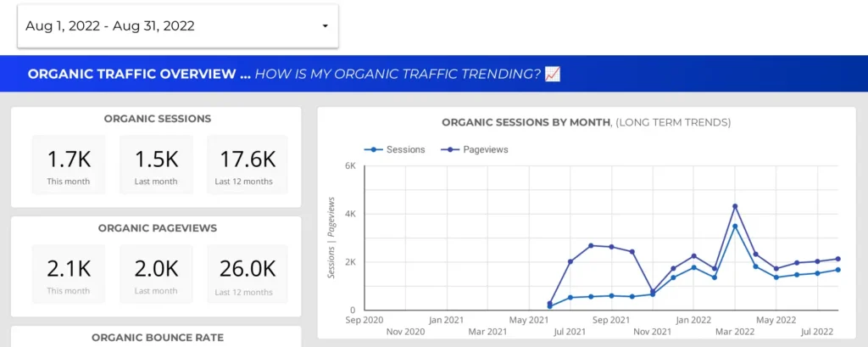Viewport: 868px width, 347px height.
Task: Click the Organic Pageviews card heading
Action: click(157, 228)
